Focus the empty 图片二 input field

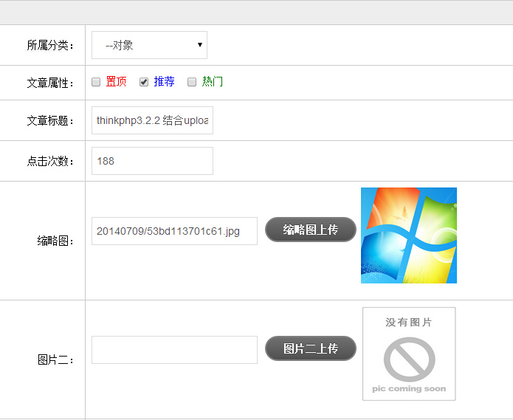(174, 350)
